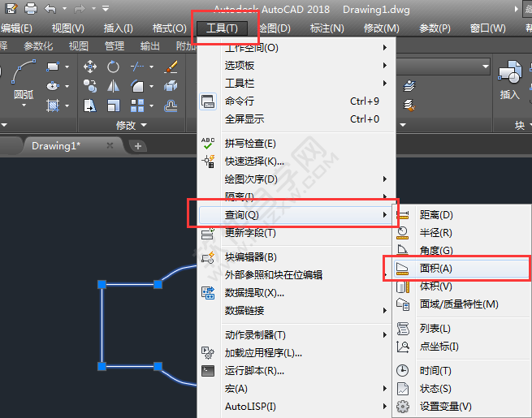Open the Rectangle tool dropdown arrow
Screen dimensions: 532x418
67,67
